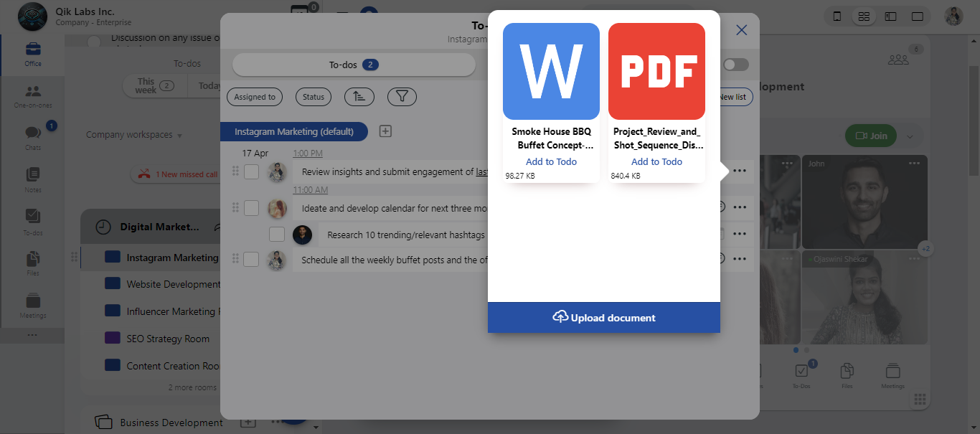
Task: Open Notes in the left sidebar
Action: pyautogui.click(x=33, y=179)
